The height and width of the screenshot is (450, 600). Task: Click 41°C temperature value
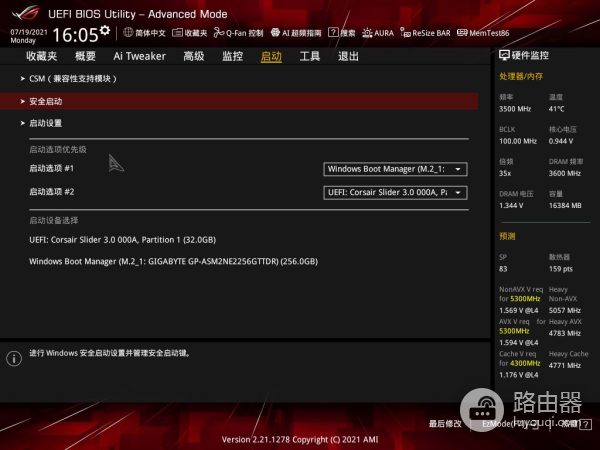556,109
